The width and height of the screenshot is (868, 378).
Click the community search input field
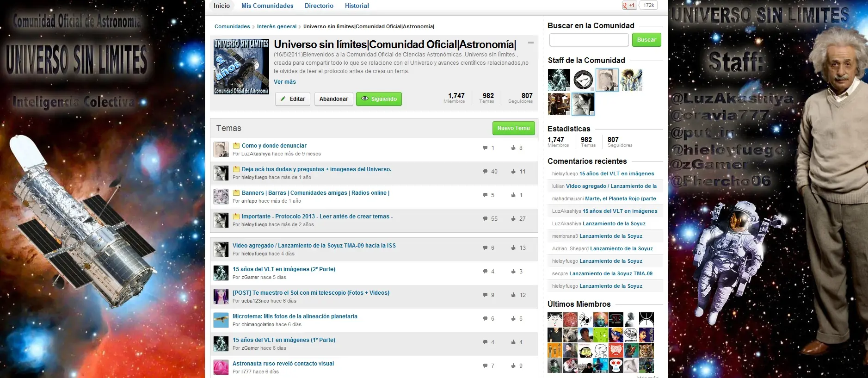pos(589,40)
